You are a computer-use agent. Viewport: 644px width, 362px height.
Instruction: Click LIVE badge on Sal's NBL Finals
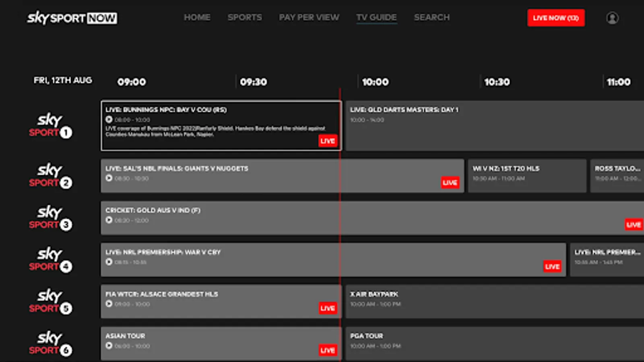tap(450, 183)
